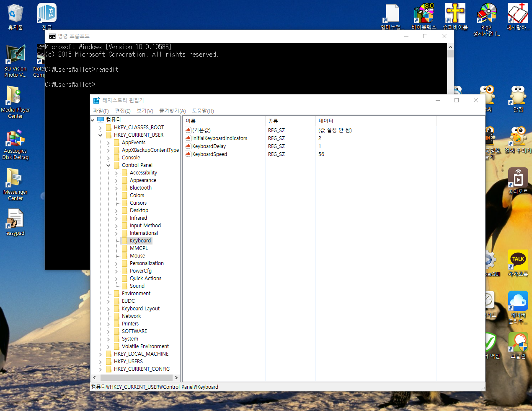
Task: Select the Keyboard registry key
Action: (x=140, y=241)
